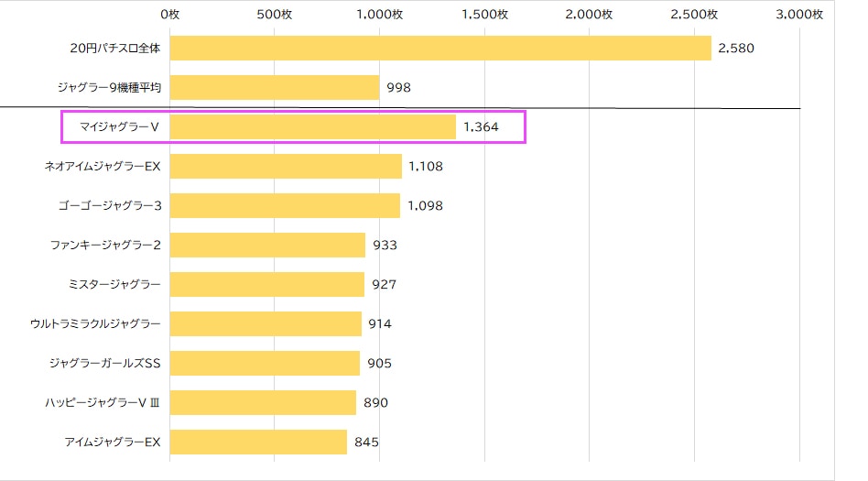Click the アイムジャグラーEX bar
868x481 pixels.
coord(258,442)
